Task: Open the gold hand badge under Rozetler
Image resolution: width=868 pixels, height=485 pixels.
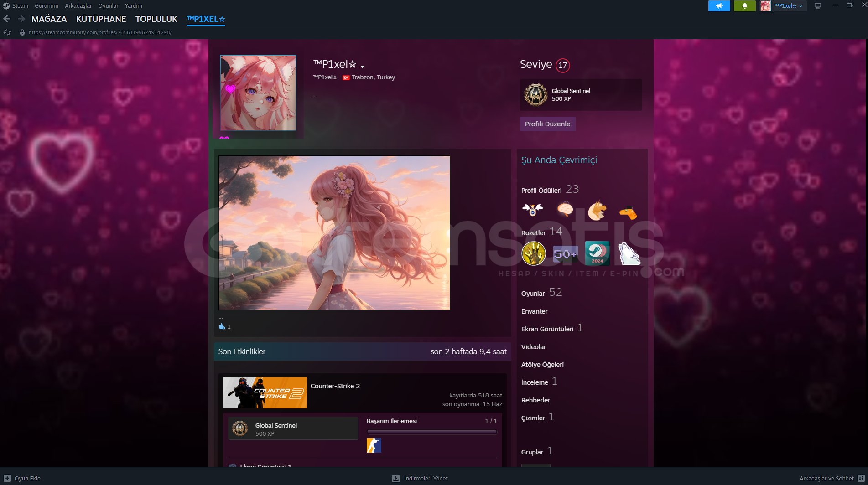Action: [534, 253]
